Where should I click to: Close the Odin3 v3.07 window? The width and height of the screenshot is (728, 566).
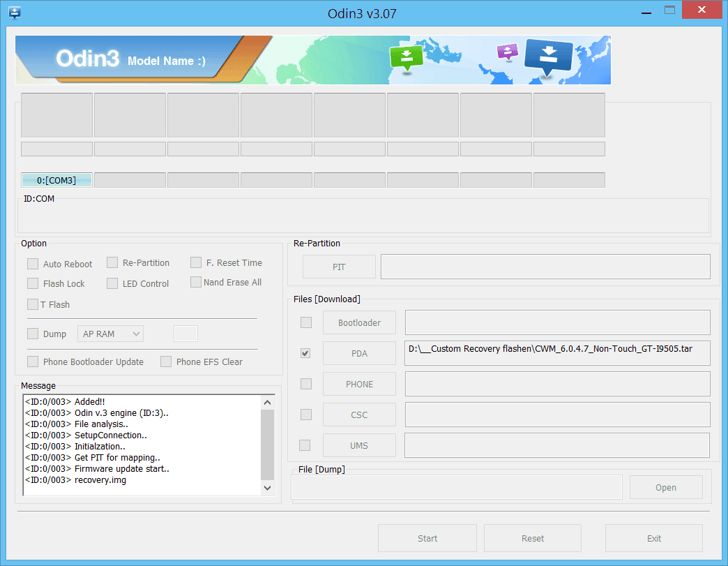(x=702, y=10)
